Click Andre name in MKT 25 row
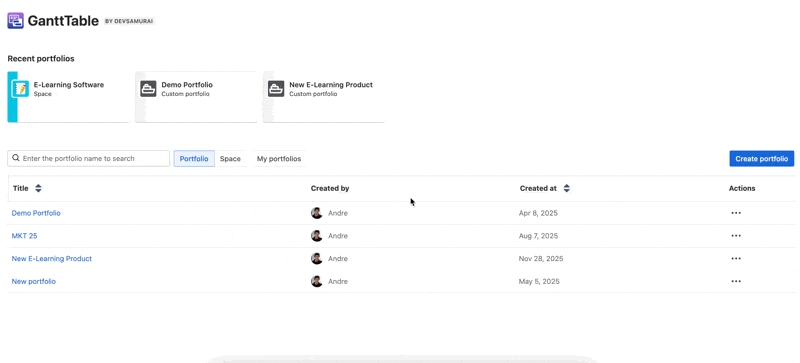800x363 pixels. tap(338, 236)
